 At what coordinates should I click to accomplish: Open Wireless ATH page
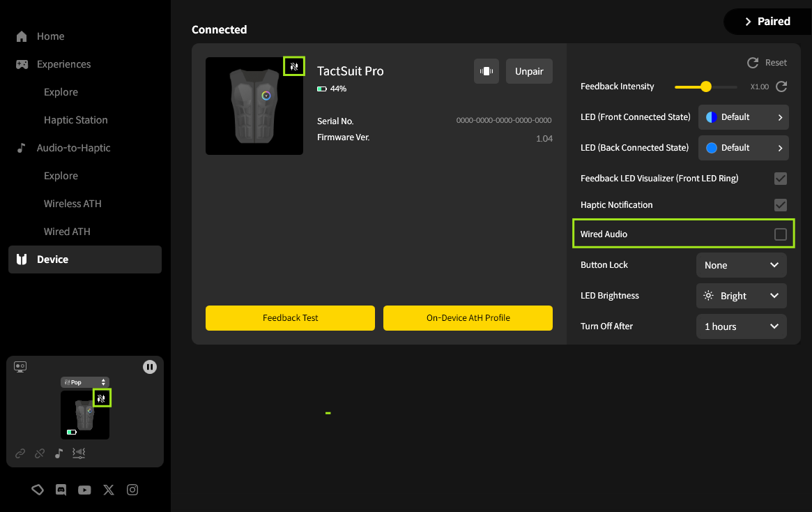72,204
